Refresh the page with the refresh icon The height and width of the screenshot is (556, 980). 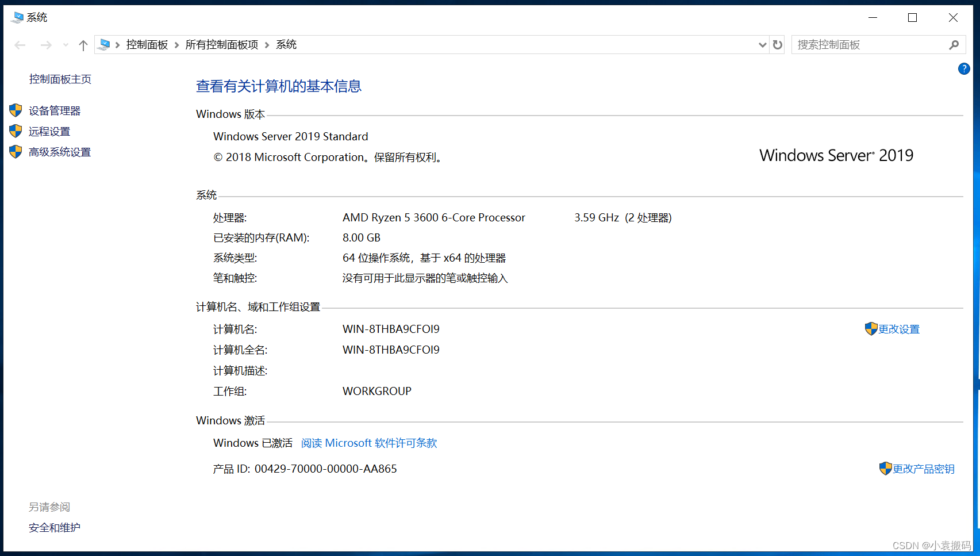pos(778,45)
